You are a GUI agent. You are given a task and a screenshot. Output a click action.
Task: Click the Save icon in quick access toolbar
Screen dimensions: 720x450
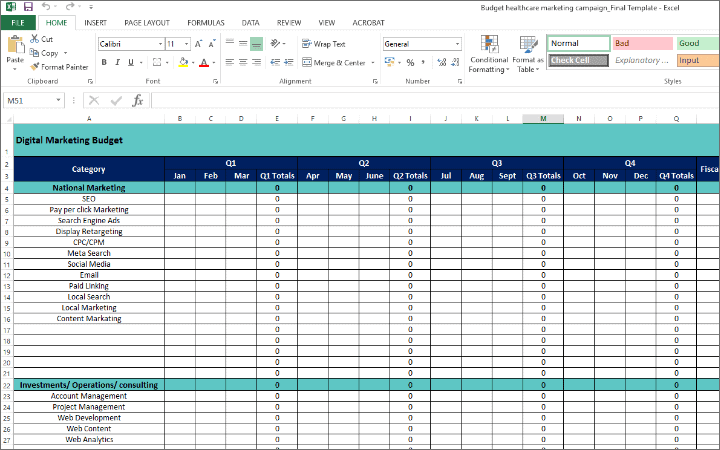(x=28, y=7)
